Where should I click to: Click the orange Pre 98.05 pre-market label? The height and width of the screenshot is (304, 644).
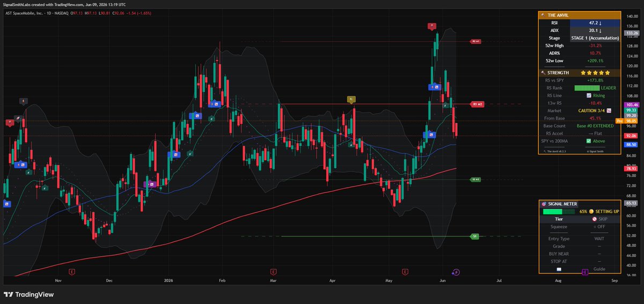(x=627, y=121)
